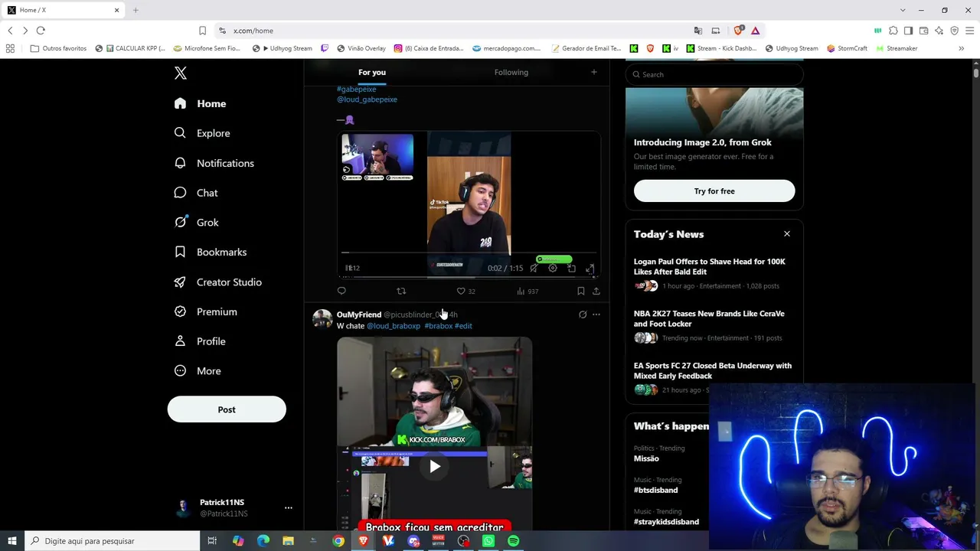Image resolution: width=980 pixels, height=551 pixels.
Task: Repost the gabepeixe video post
Action: pyautogui.click(x=401, y=291)
